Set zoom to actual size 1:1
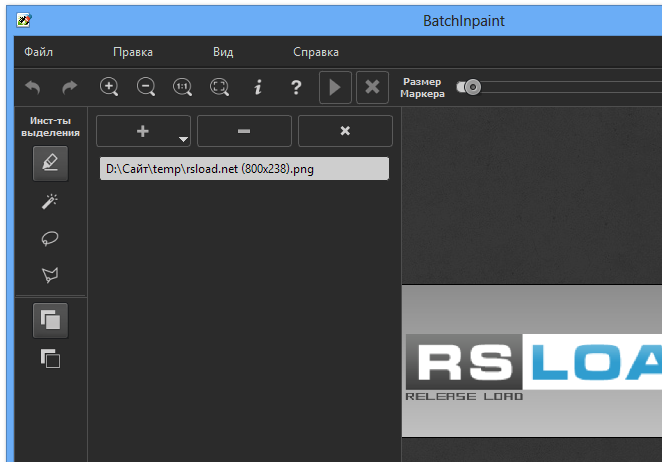This screenshot has height=462, width=662. [x=183, y=87]
